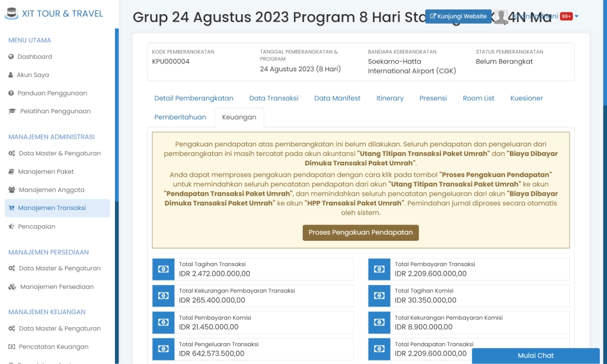This screenshot has width=607, height=364.
Task: Select the Room List tab
Action: pos(478,98)
